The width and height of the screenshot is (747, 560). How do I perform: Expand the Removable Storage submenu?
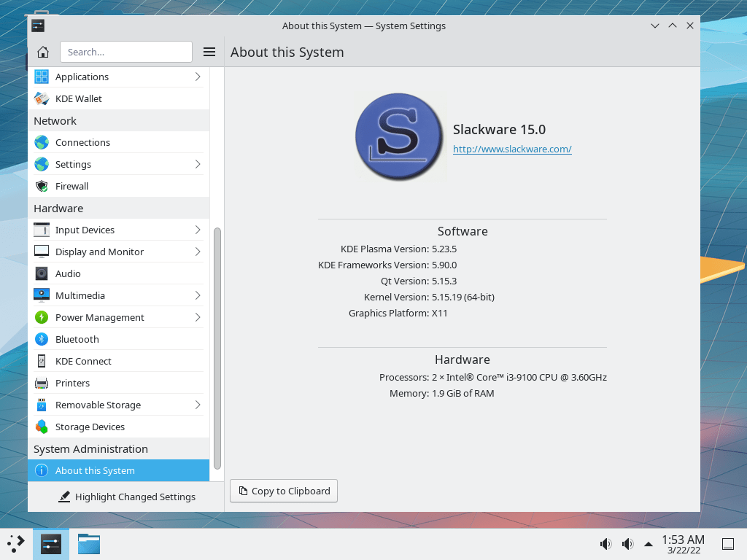(198, 405)
